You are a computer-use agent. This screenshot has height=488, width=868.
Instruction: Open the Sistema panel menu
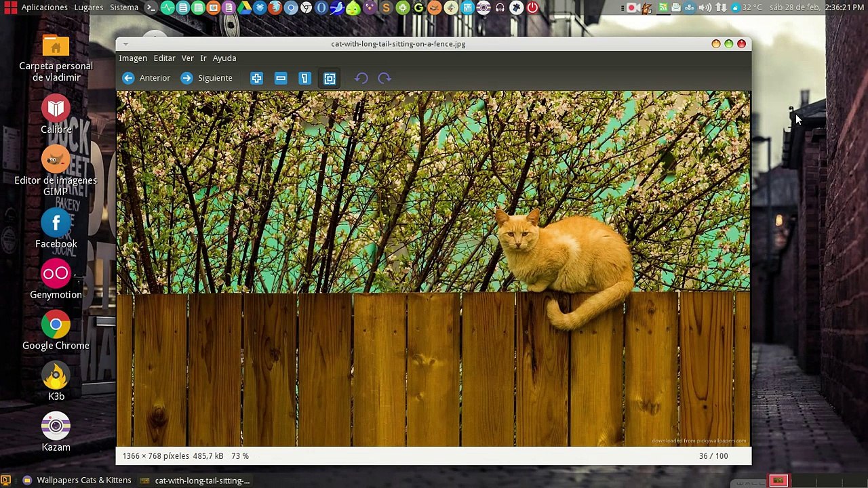[124, 7]
